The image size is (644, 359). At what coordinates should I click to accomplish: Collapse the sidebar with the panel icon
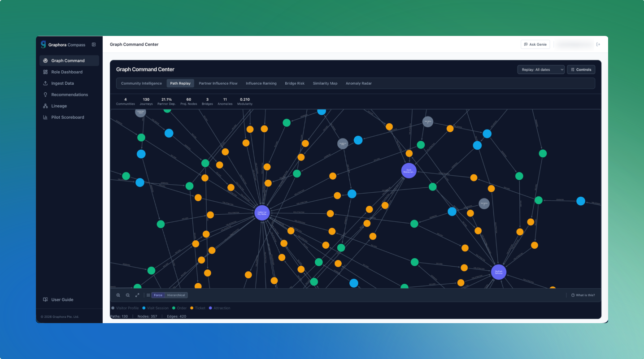point(94,44)
